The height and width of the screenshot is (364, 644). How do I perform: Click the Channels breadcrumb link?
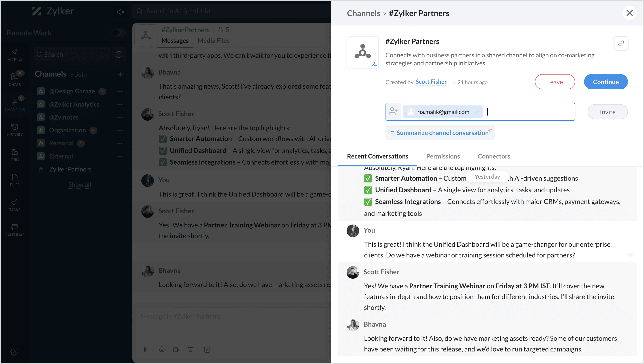tap(363, 13)
